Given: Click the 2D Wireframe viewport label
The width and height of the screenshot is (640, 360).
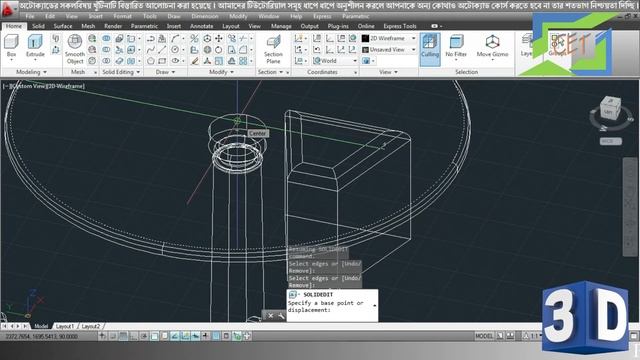Looking at the screenshot, I should click(x=66, y=86).
